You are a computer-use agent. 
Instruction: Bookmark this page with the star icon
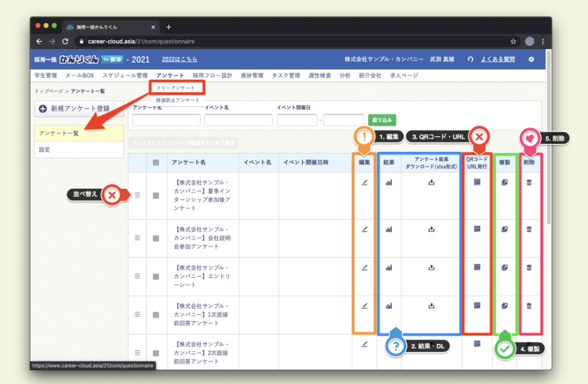[513, 41]
